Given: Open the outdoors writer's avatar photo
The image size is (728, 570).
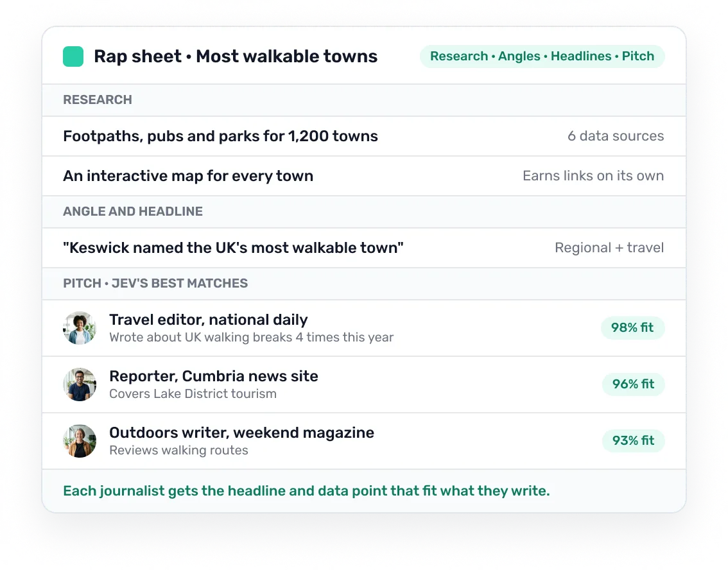Looking at the screenshot, I should pos(80,441).
